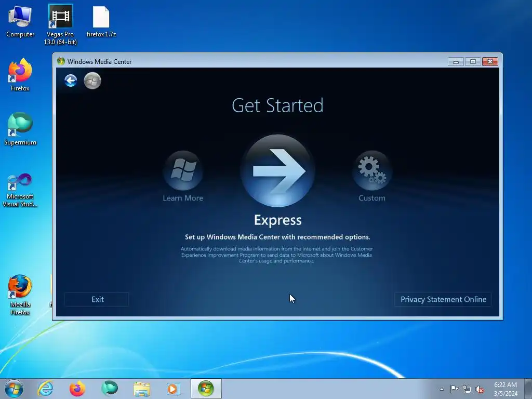Click the network tray icon
The width and height of the screenshot is (532, 399).
[467, 389]
